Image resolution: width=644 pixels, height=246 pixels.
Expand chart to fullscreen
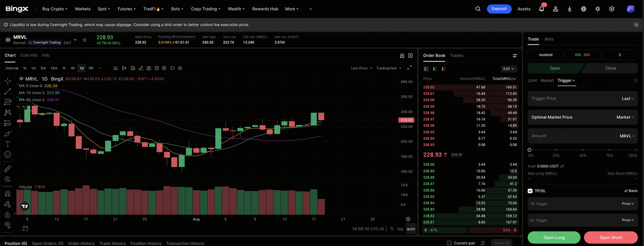(409, 68)
